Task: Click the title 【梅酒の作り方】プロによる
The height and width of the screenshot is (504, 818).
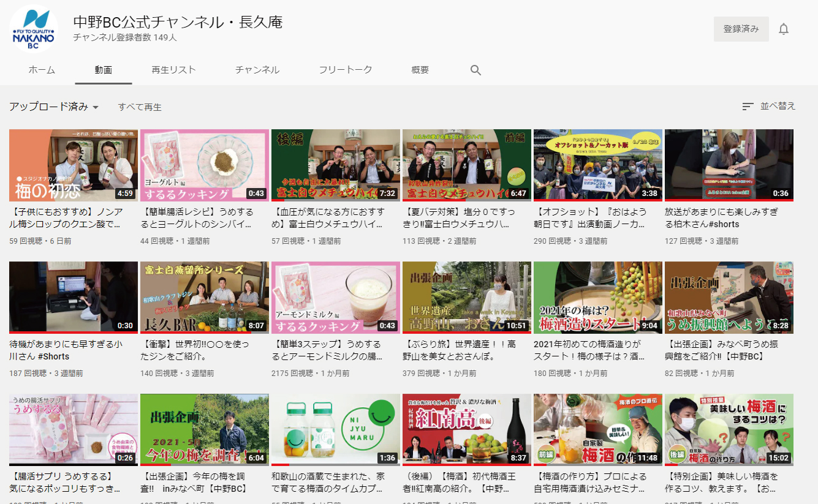Action: [x=591, y=483]
